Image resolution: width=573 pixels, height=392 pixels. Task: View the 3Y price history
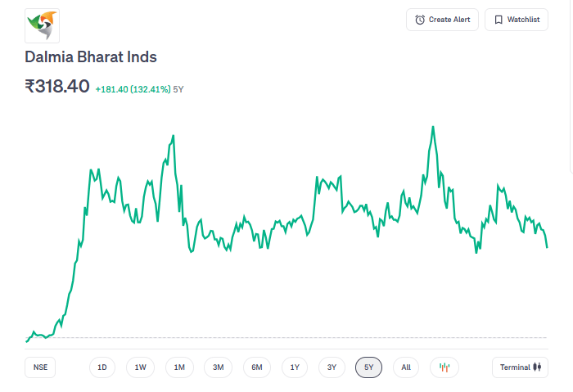[x=332, y=367]
